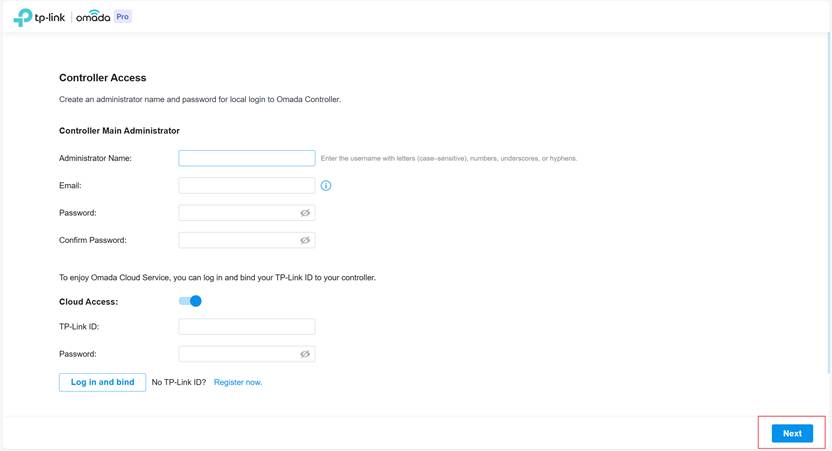The image size is (832, 451).
Task: Click the cloud service Password field
Action: click(238, 354)
